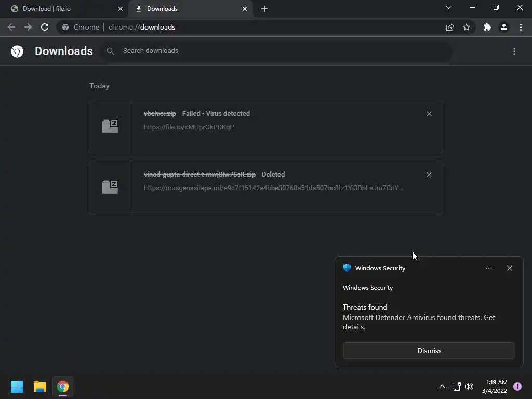532x399 pixels.
Task: Click the Failed - Virus detected status
Action: 216,114
